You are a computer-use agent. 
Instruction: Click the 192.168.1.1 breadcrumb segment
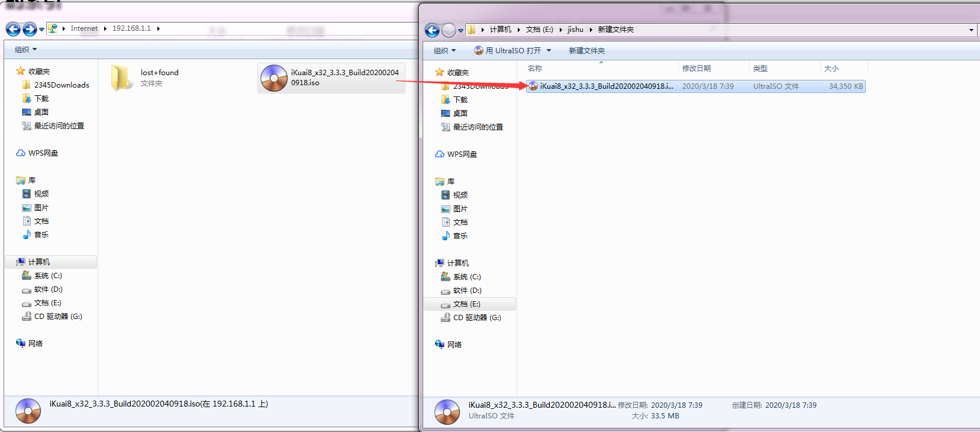pyautogui.click(x=131, y=28)
